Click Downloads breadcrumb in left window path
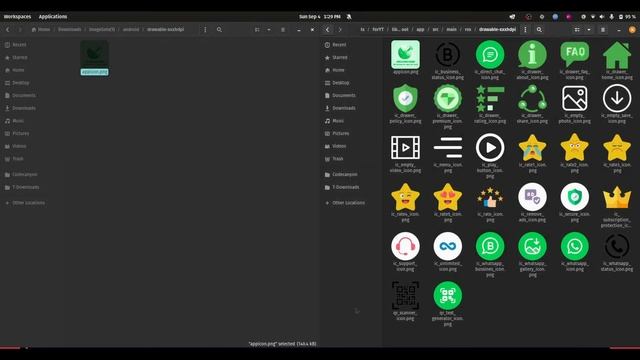This screenshot has width=640, height=360. click(x=69, y=30)
